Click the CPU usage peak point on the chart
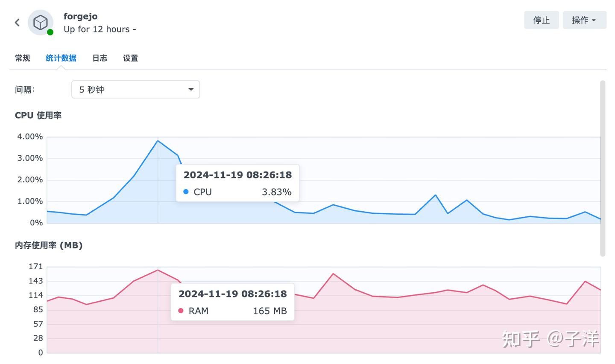Viewport: 615px width, 364px height. pos(158,140)
